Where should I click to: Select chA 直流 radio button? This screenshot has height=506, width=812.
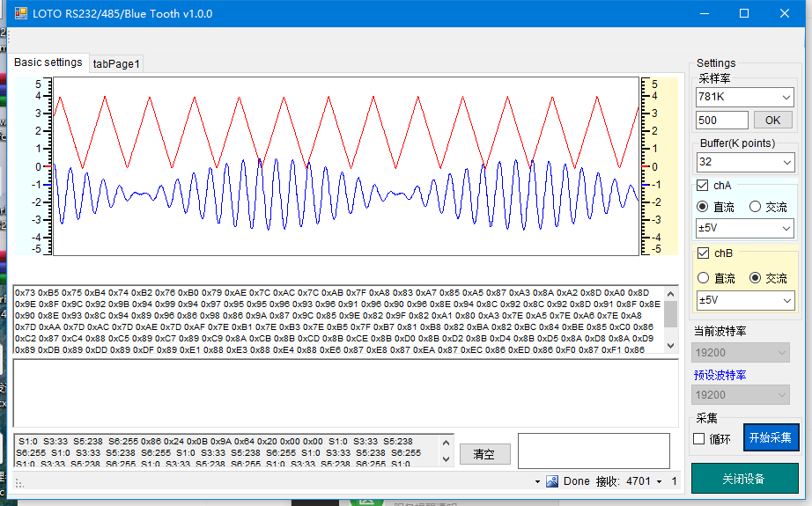pyautogui.click(x=703, y=207)
